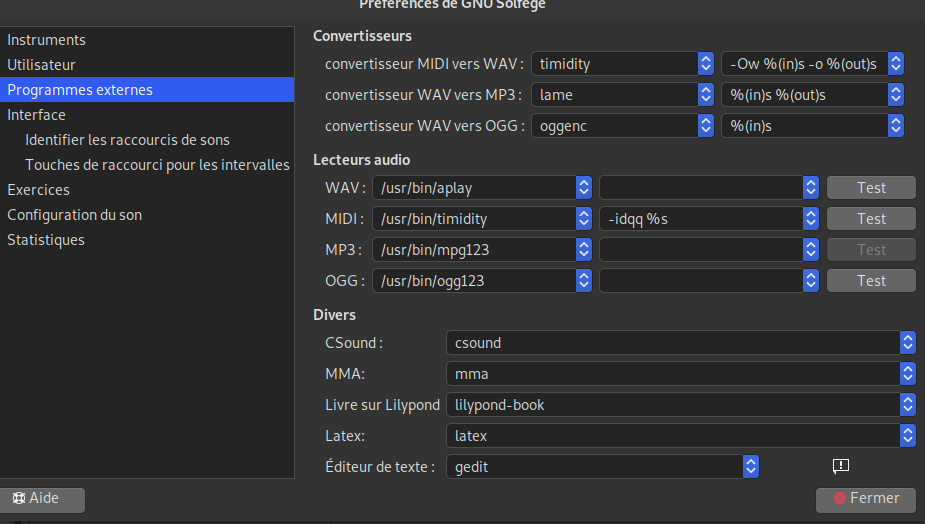This screenshot has width=925, height=524.
Task: Select Configuration du son page
Action: pos(74,215)
